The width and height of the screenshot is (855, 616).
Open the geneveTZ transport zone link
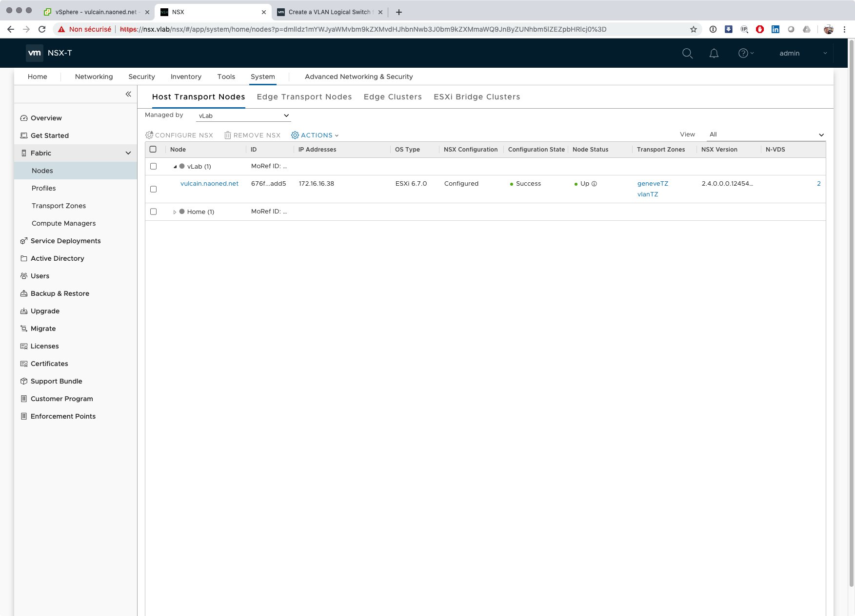(653, 184)
